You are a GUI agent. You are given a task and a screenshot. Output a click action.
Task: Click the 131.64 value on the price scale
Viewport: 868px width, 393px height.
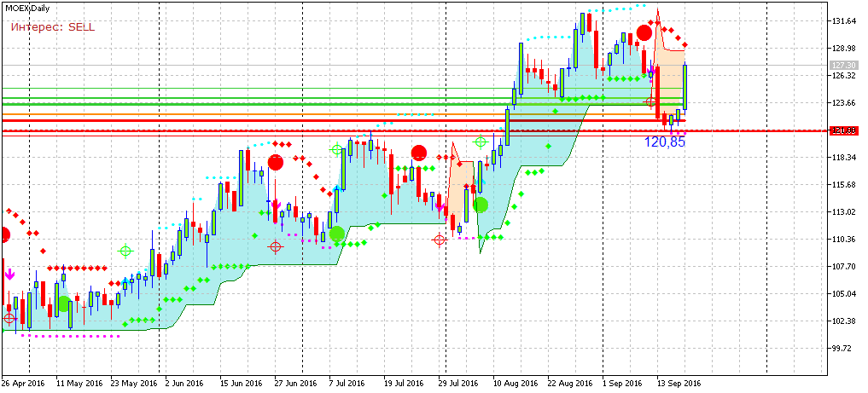(844, 21)
